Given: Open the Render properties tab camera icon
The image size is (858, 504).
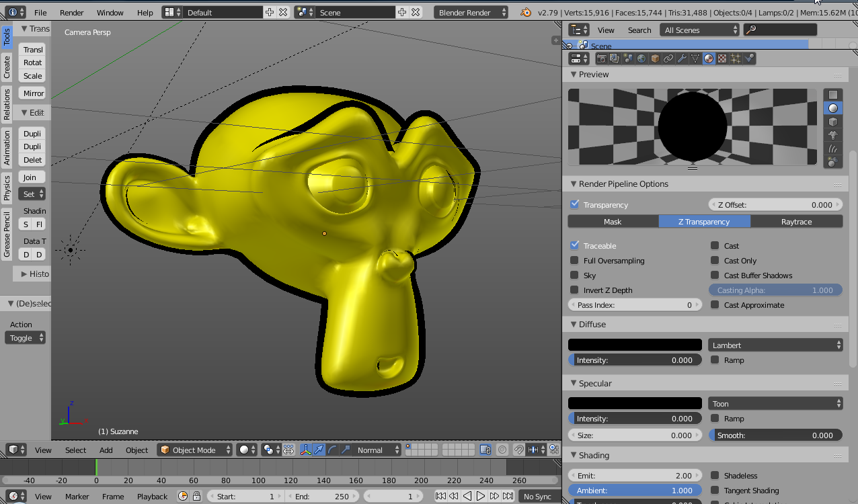Looking at the screenshot, I should coord(602,58).
